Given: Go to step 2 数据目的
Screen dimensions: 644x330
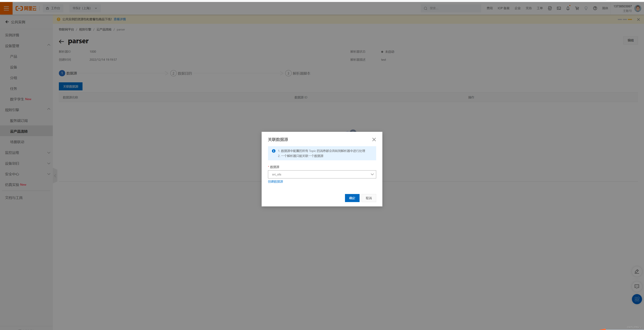Looking at the screenshot, I should pyautogui.click(x=181, y=73).
